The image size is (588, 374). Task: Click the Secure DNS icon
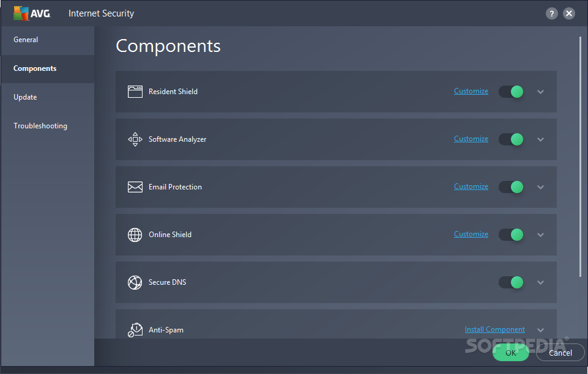pos(135,282)
